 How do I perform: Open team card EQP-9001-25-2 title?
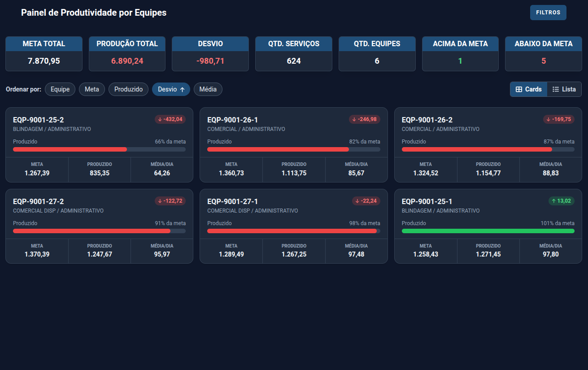click(x=39, y=120)
